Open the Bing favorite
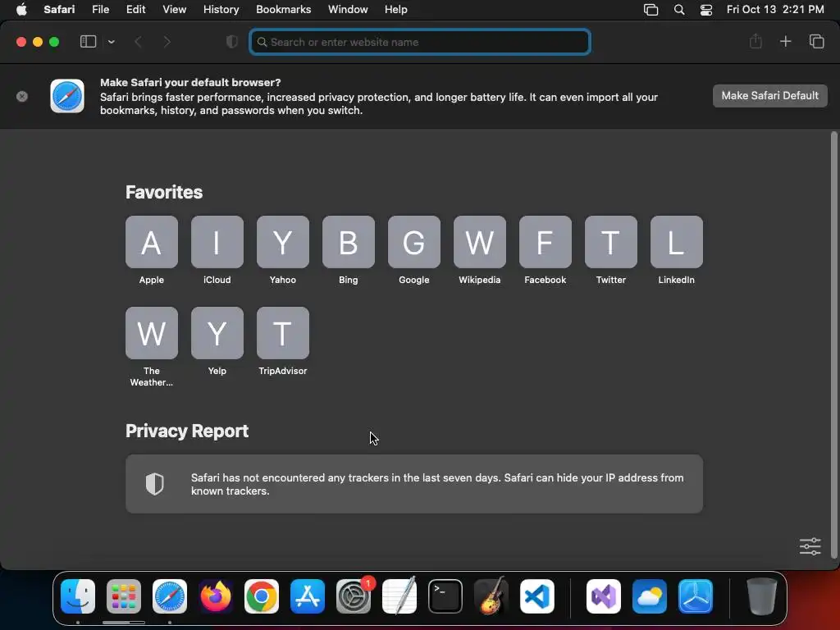Image resolution: width=840 pixels, height=630 pixels. [x=348, y=242]
